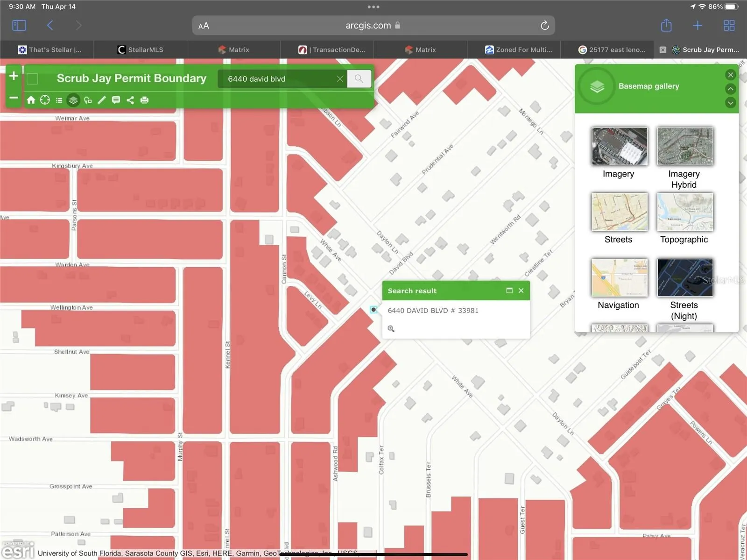
Task: Clear the 6440 david blvd search text
Action: pyautogui.click(x=340, y=79)
